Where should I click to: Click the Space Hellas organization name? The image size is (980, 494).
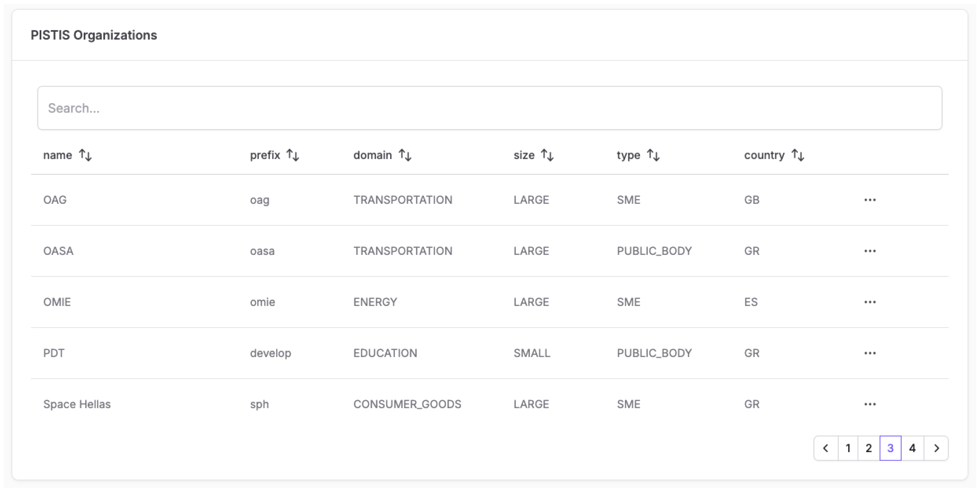coord(77,404)
